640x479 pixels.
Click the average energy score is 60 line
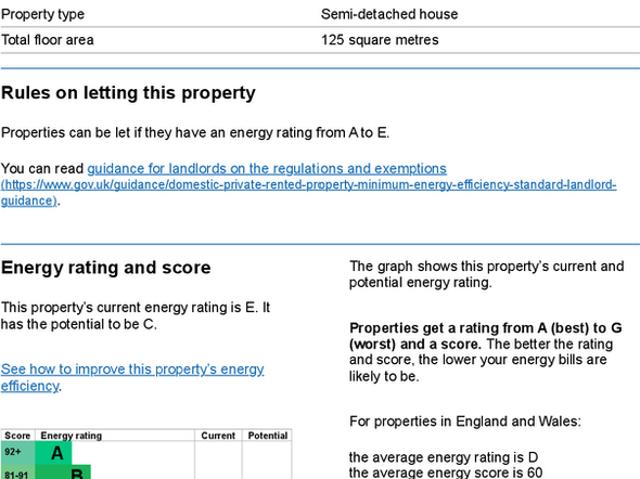pyautogui.click(x=445, y=472)
